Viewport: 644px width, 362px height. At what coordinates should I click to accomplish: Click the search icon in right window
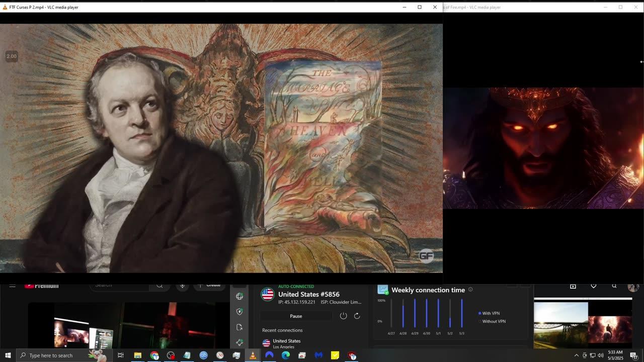(614, 286)
